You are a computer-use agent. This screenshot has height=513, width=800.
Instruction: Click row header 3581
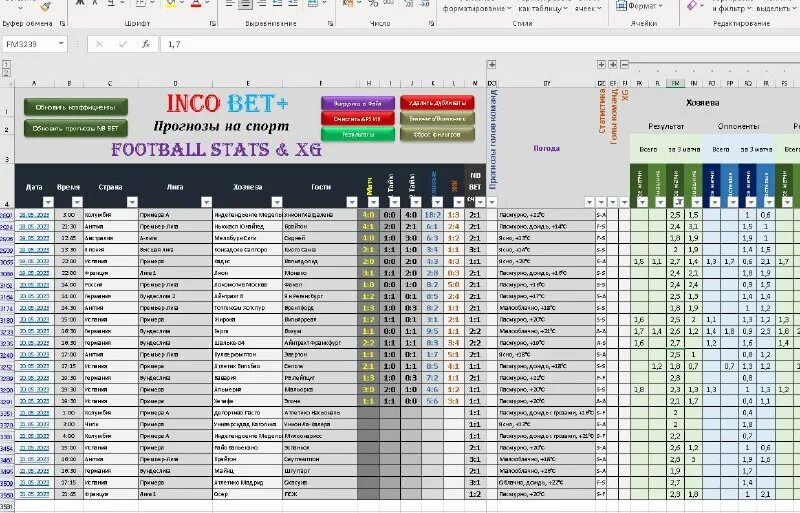click(7, 506)
